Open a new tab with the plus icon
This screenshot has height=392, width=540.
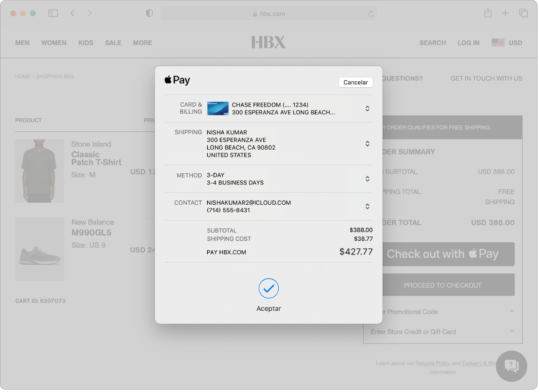click(506, 13)
